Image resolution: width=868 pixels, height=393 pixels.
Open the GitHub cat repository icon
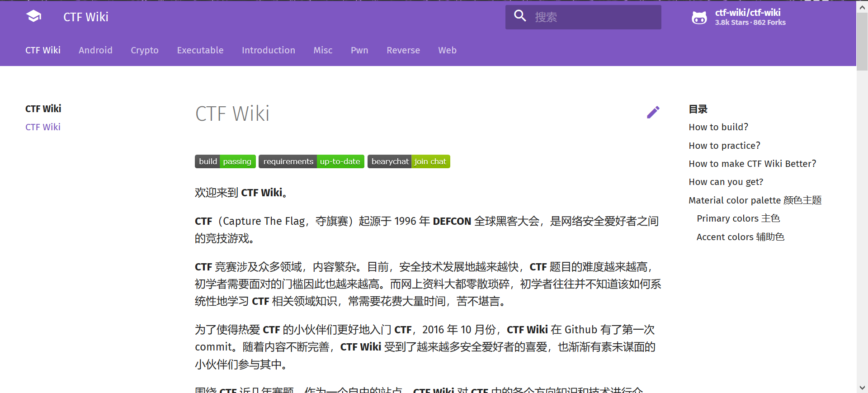point(699,18)
